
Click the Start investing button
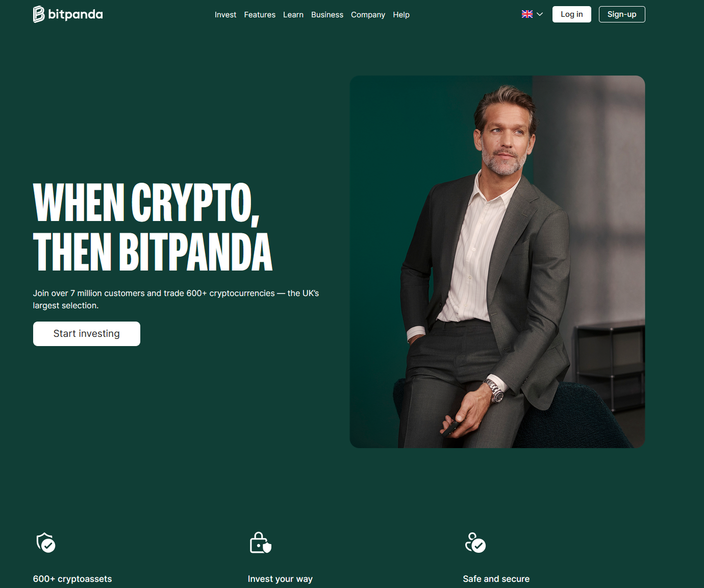click(x=87, y=334)
